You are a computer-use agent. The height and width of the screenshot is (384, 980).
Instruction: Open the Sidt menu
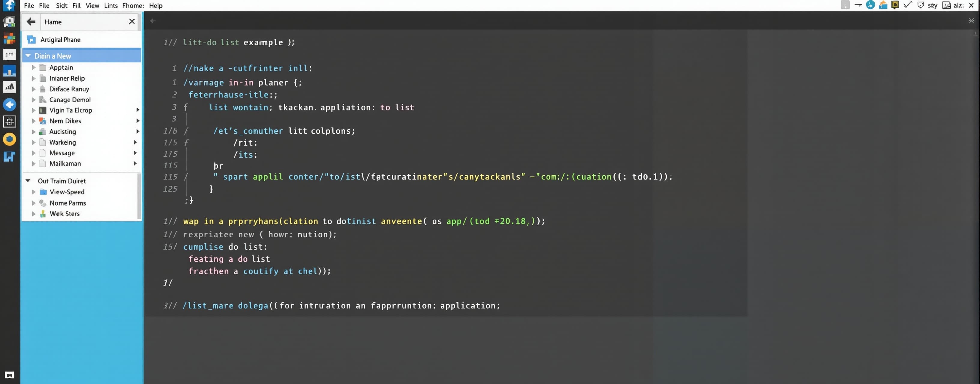61,5
